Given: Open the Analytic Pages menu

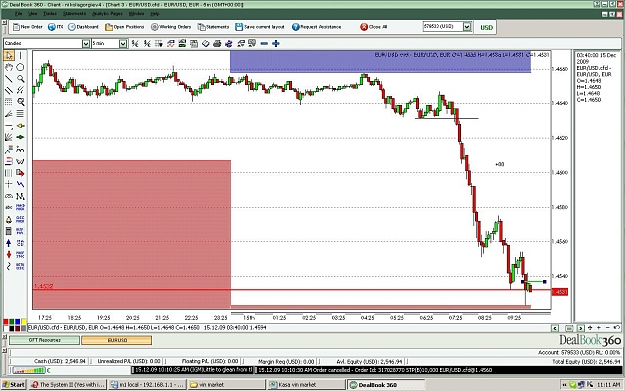Looking at the screenshot, I should pos(108,14).
